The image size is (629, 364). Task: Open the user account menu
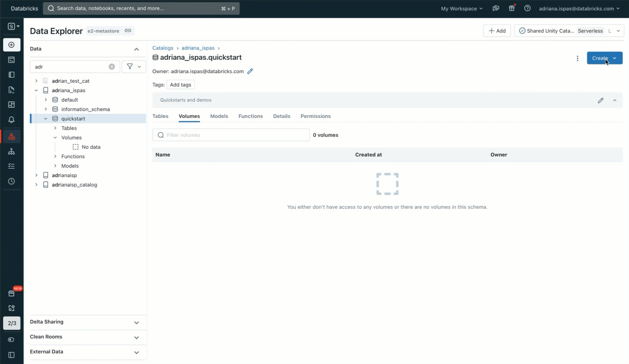[x=579, y=9]
